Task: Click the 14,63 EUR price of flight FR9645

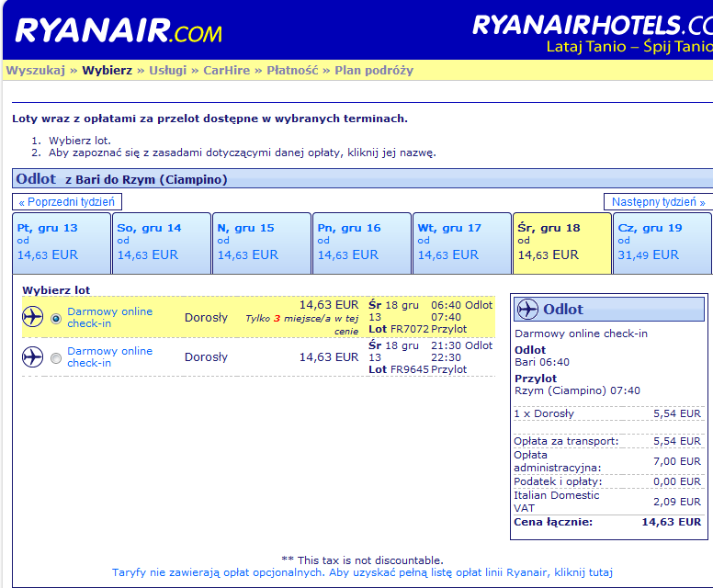Action: [x=329, y=357]
